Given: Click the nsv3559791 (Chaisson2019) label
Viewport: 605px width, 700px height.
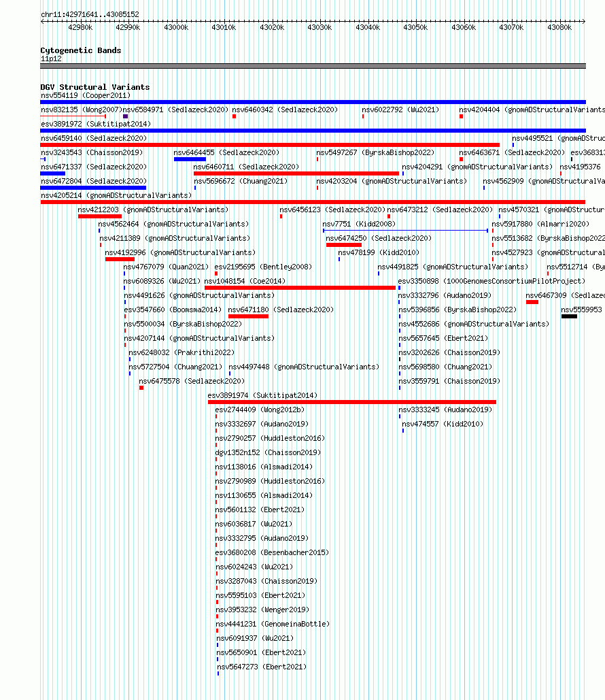Looking at the screenshot, I should point(449,381).
